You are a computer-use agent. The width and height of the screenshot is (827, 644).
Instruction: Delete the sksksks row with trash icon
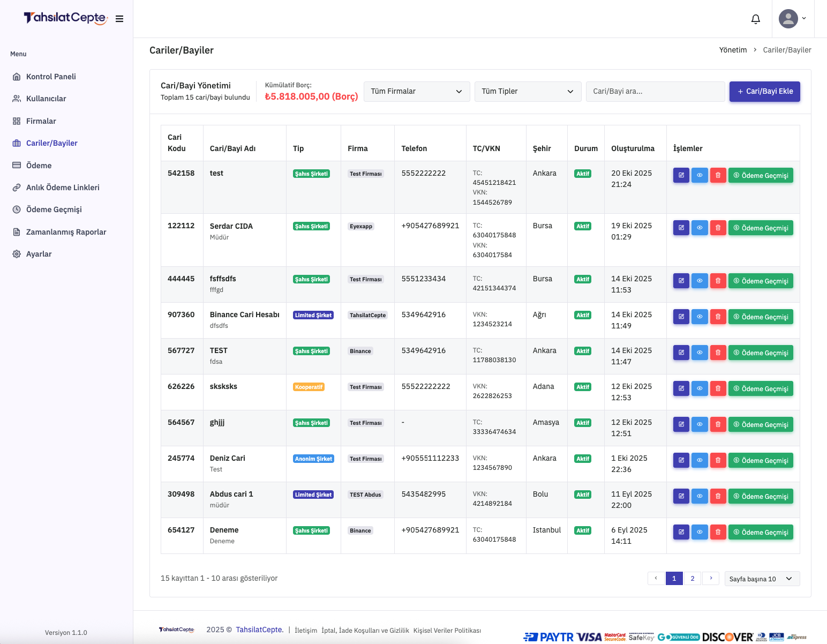coord(718,388)
